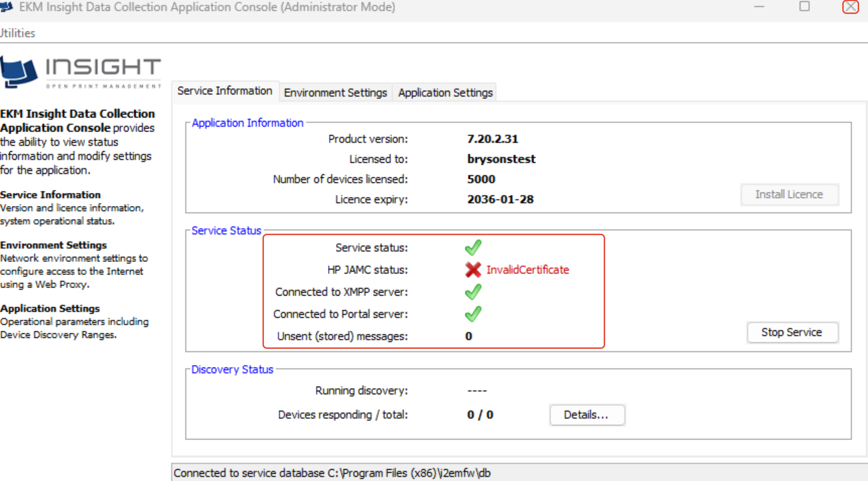Open discovery Details dialog
Screen dimensions: 868x481
click(x=587, y=415)
